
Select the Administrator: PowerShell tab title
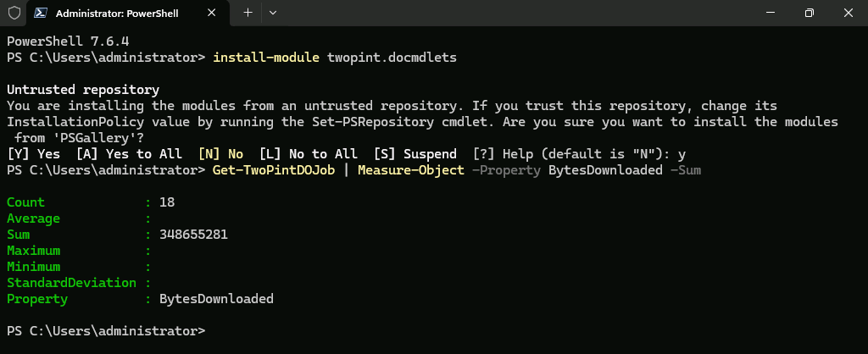coord(117,14)
